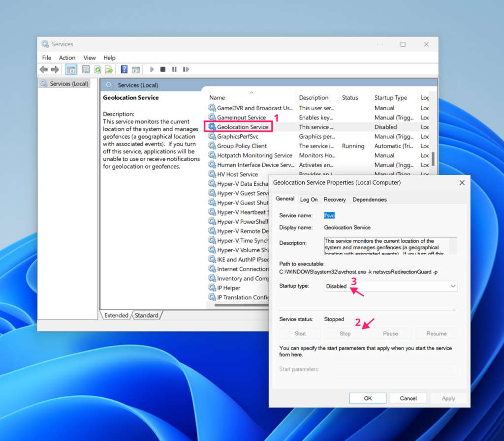
Task: Click the Disabled startup type of Geolocation Service
Action: [x=385, y=127]
